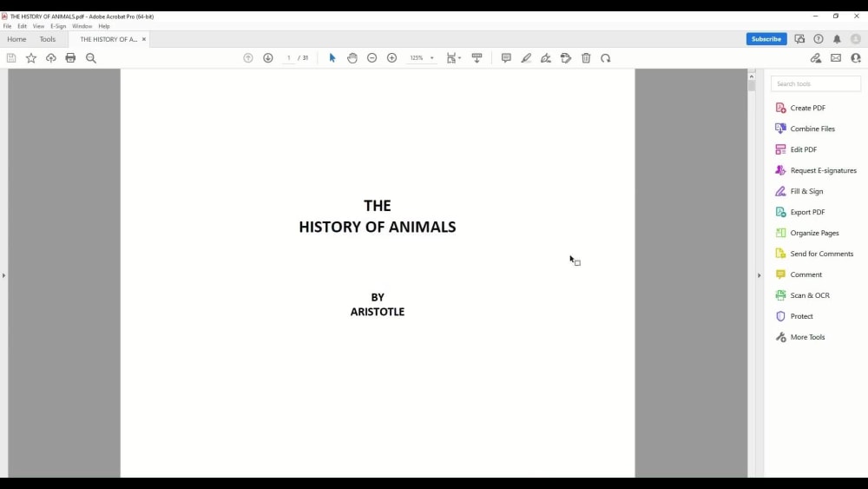This screenshot has width=868, height=489.
Task: Send file by email envelope icon
Action: click(x=836, y=58)
